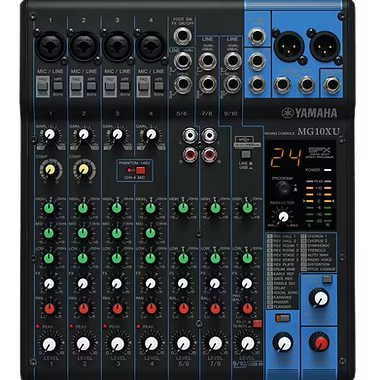Click the POWER indicator light
Screen dimensions: 380x380
(328, 170)
